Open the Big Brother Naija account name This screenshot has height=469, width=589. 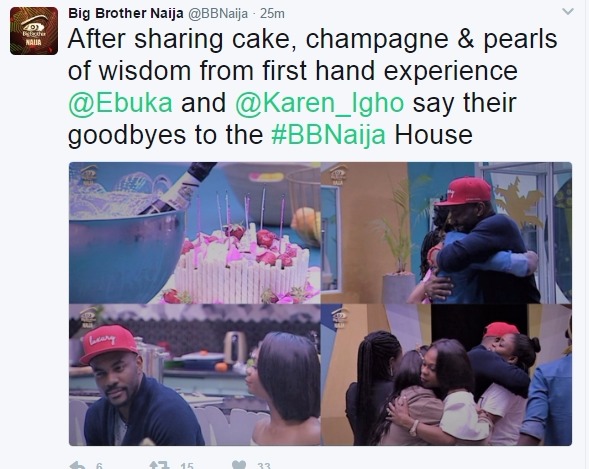(x=125, y=14)
